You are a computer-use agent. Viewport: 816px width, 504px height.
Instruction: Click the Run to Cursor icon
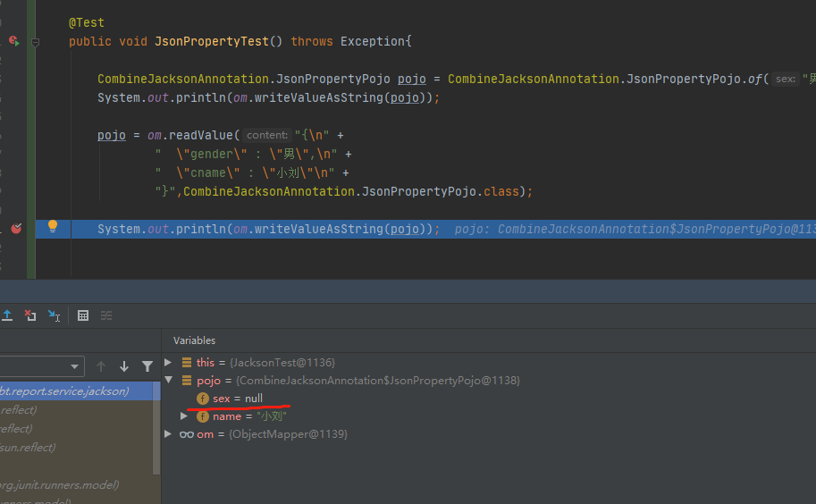[54, 315]
